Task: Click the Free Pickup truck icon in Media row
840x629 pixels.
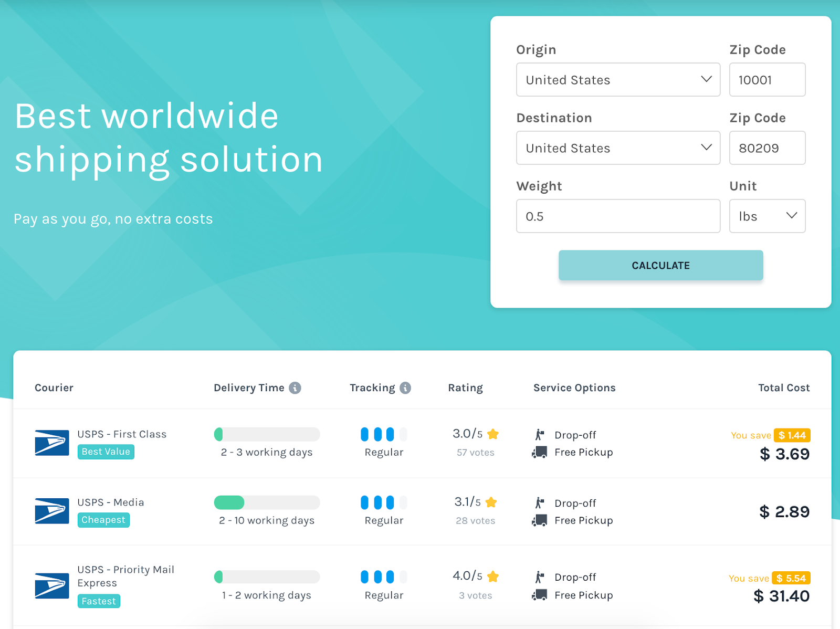Action: click(540, 520)
